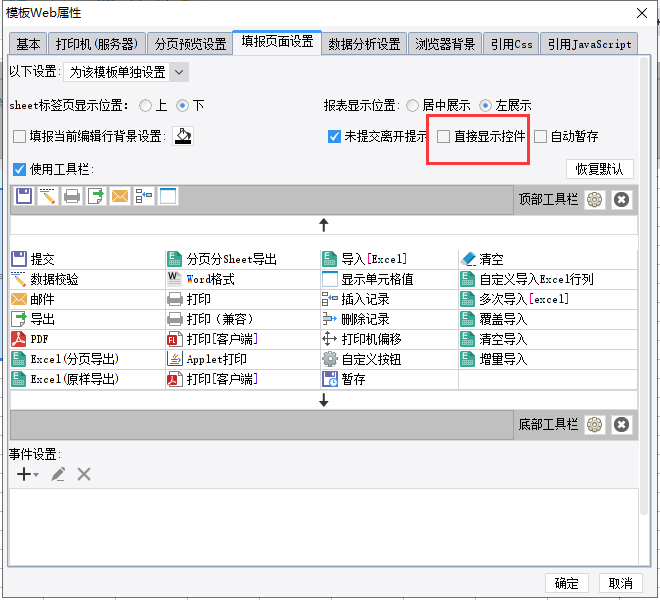The image size is (660, 600).
Task: Choose 居中展示 report position
Action: pos(412,105)
